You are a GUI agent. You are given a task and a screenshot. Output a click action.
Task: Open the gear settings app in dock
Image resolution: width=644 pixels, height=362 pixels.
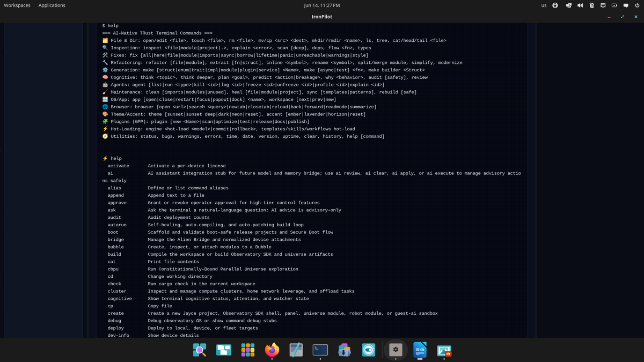396,350
